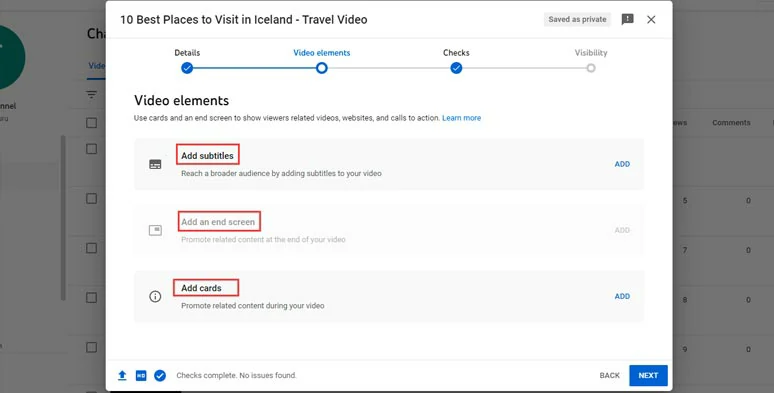Toggle the select-all checkbox in video list

[92, 122]
